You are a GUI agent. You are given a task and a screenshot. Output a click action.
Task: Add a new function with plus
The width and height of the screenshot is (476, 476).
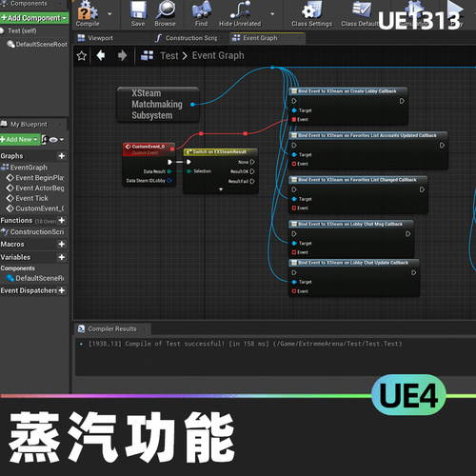point(62,220)
